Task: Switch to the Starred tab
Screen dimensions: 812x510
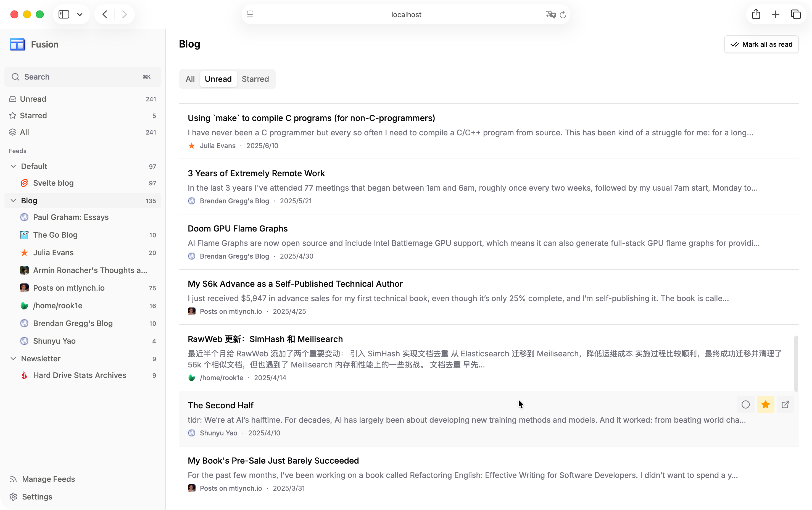Action: 255,79
